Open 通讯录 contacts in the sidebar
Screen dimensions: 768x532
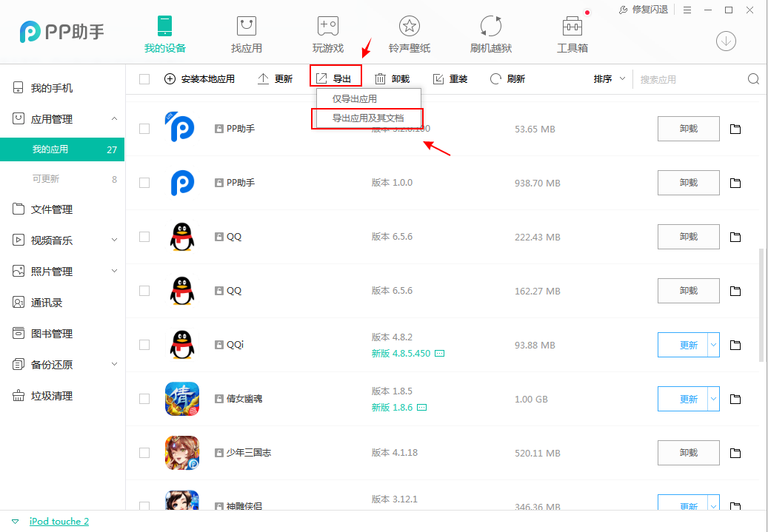(49, 302)
